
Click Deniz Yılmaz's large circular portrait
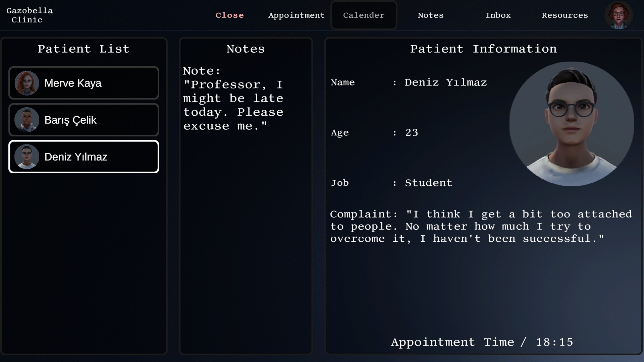(572, 124)
